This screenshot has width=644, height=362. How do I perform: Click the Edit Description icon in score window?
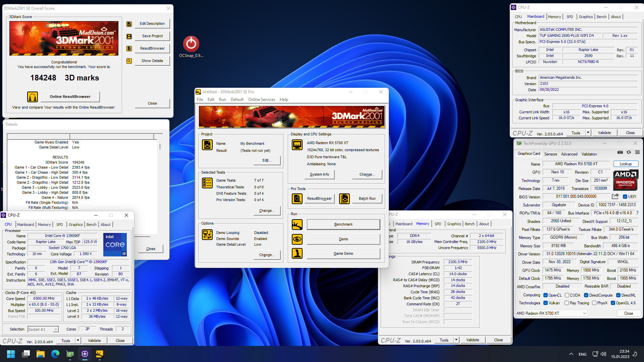pyautogui.click(x=129, y=24)
